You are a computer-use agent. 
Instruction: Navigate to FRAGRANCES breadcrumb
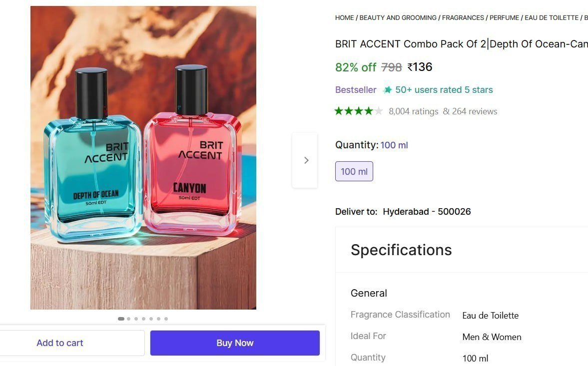(x=463, y=17)
